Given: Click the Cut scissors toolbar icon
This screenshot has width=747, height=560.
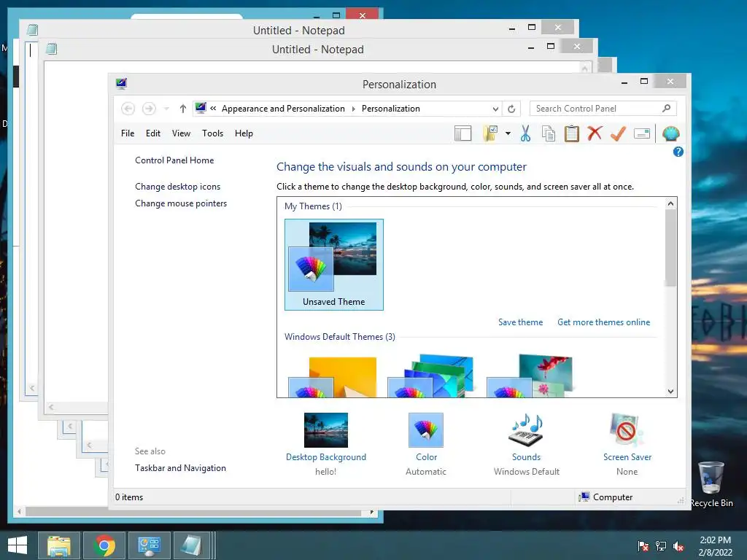Looking at the screenshot, I should click(x=525, y=134).
